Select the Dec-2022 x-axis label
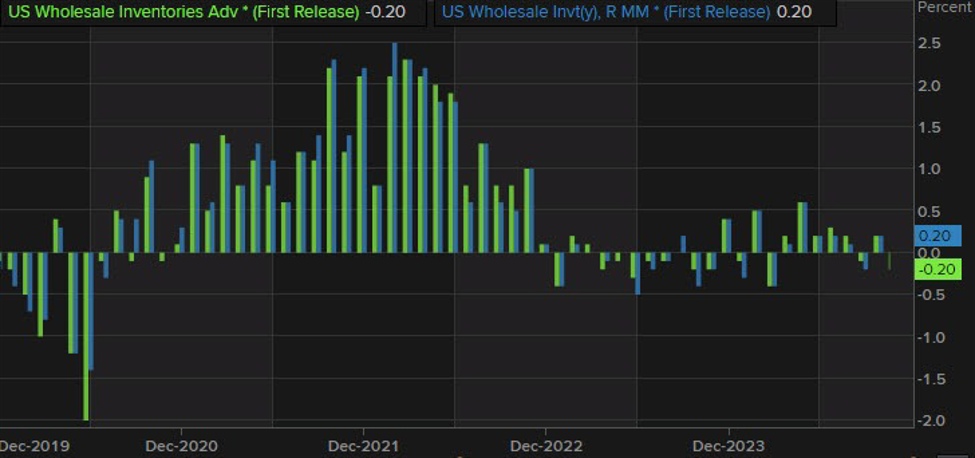Image resolution: width=975 pixels, height=458 pixels. (x=544, y=445)
